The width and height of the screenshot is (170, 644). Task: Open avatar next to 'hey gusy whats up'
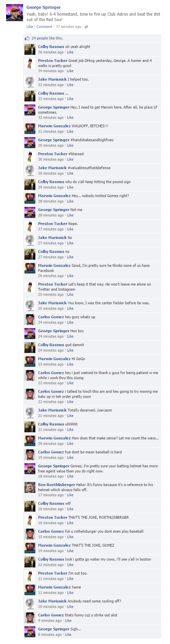pyautogui.click(x=30, y=319)
